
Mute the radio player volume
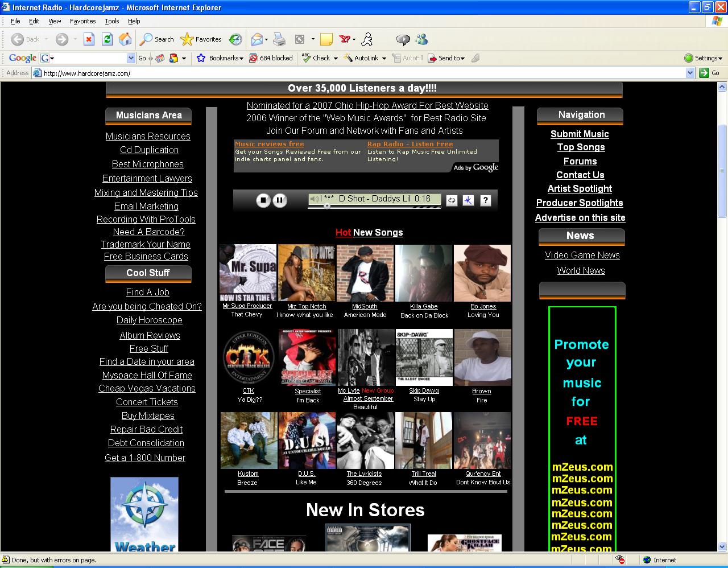point(314,199)
